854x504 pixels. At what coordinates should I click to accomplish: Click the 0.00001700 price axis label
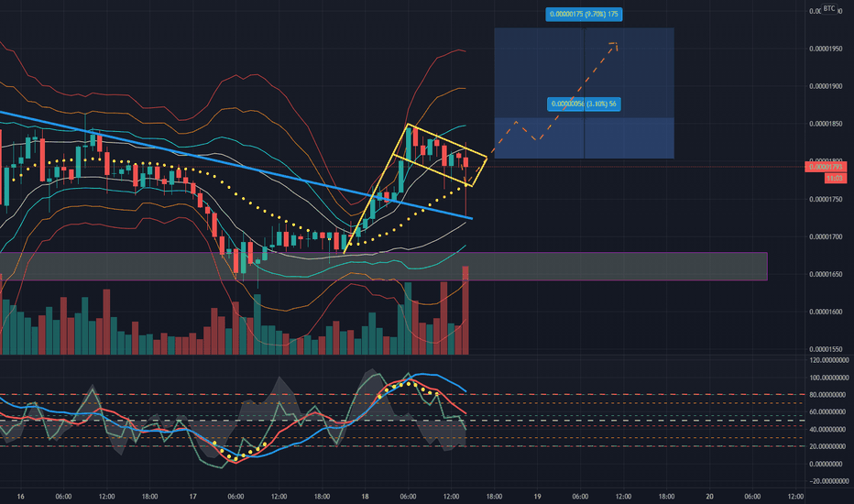click(826, 237)
